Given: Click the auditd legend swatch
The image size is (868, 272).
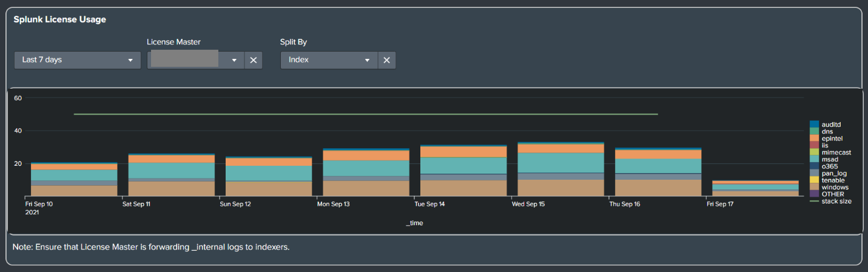Looking at the screenshot, I should pyautogui.click(x=814, y=124).
